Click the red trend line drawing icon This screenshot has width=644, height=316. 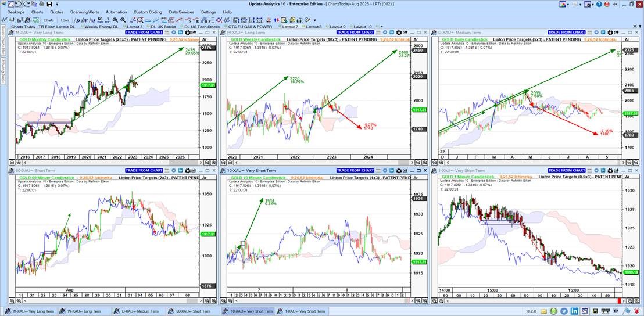point(179,20)
